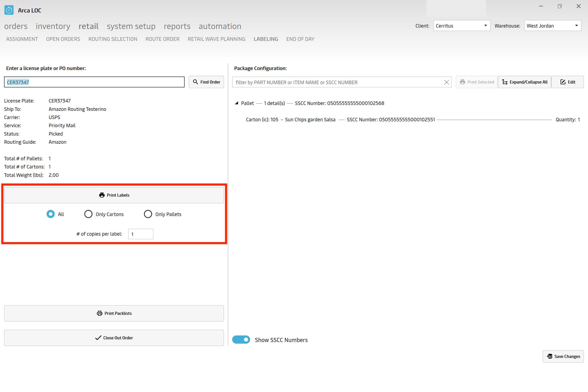
Task: Switch to the ROUTING SELECTION tab
Action: [113, 39]
